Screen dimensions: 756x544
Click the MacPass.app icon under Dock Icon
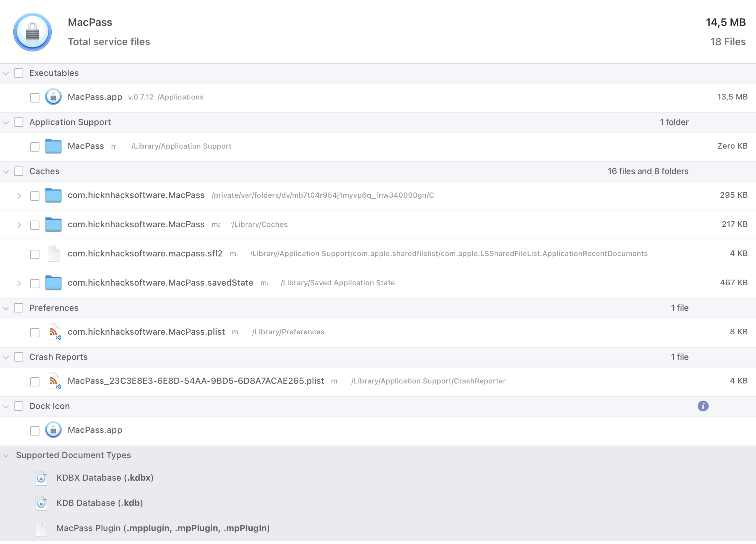pos(53,430)
